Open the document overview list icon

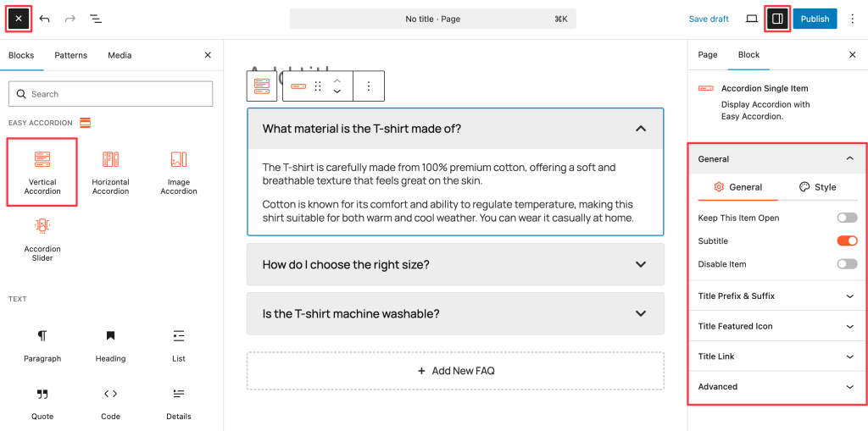pyautogui.click(x=96, y=19)
